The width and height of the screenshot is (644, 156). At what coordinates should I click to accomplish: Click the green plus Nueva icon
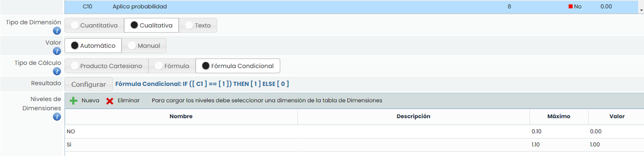coord(73,101)
